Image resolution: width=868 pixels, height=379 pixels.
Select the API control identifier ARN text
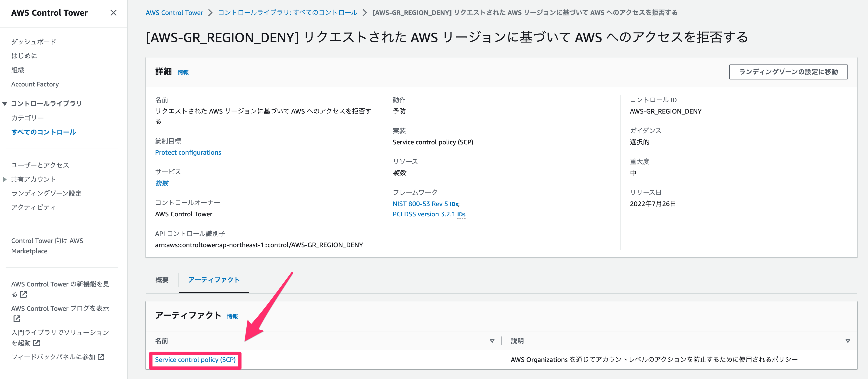(x=259, y=245)
